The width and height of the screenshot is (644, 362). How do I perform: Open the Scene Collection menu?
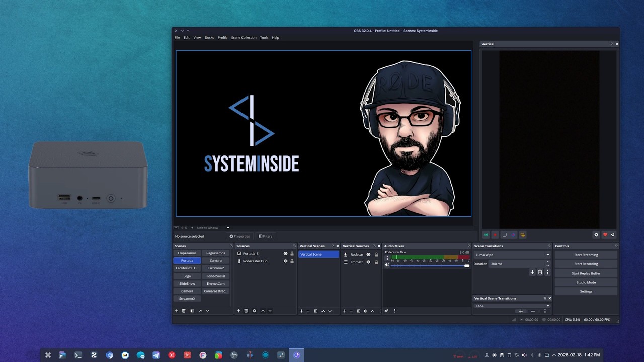click(x=244, y=38)
